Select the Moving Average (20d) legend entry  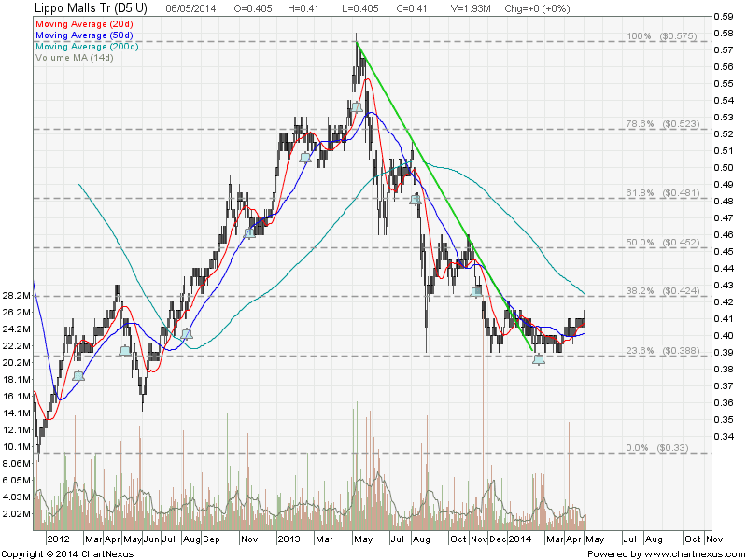(x=84, y=24)
